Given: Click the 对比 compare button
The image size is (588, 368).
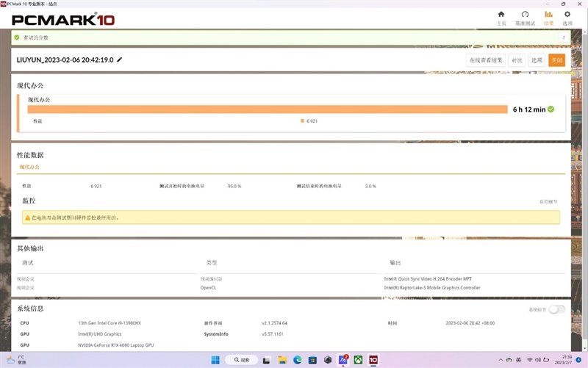Looking at the screenshot, I should [517, 60].
